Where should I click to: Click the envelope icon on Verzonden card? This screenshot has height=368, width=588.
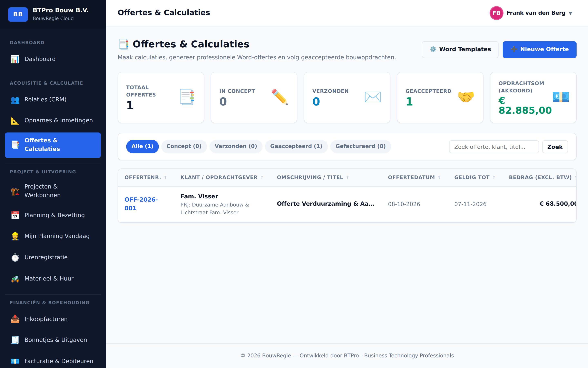[373, 97]
